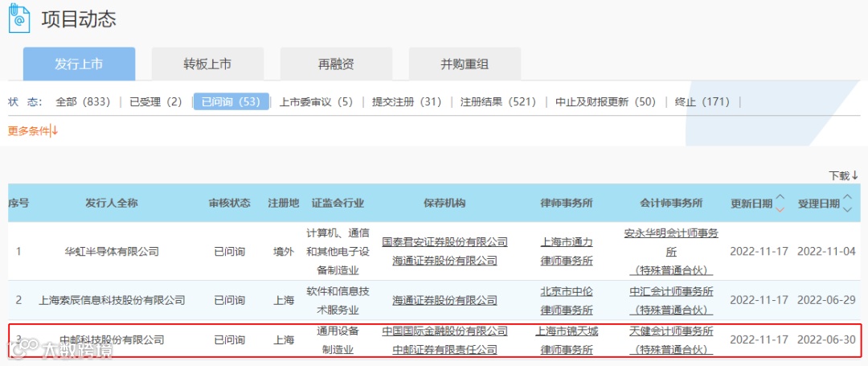The height and width of the screenshot is (366, 868).
Task: Click 受理日期 2022-06-29 cell
Action: (826, 300)
